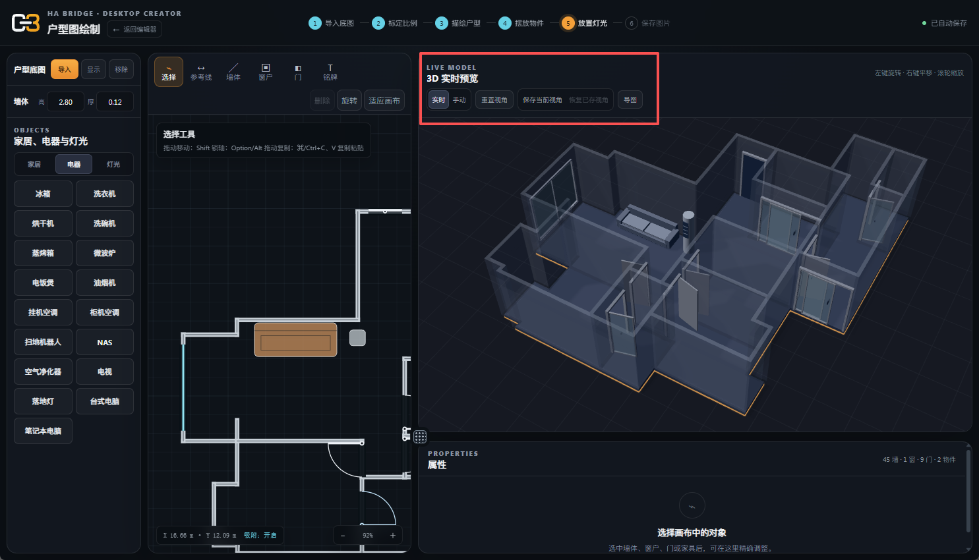Click the disabled 删除 button

tap(322, 100)
